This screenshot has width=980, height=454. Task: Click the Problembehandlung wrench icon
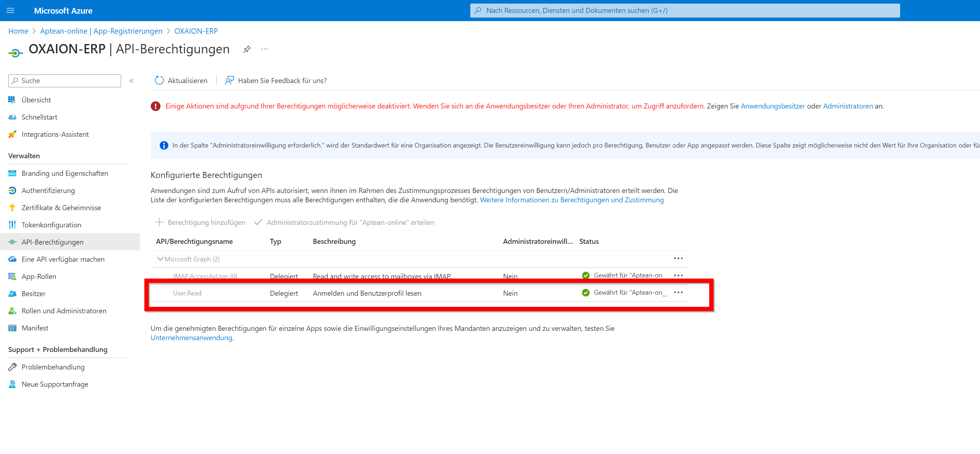coord(12,367)
